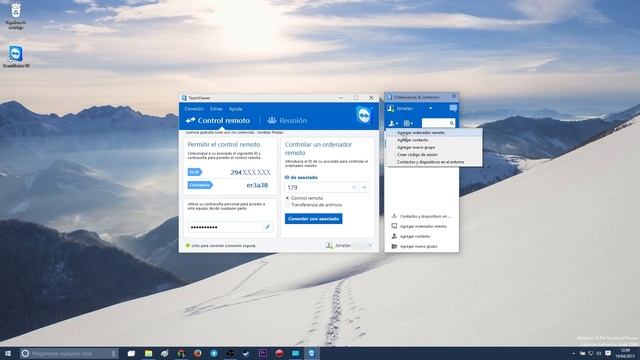
Task: Open the status dropdown next to Jonatan
Action: coord(431,108)
